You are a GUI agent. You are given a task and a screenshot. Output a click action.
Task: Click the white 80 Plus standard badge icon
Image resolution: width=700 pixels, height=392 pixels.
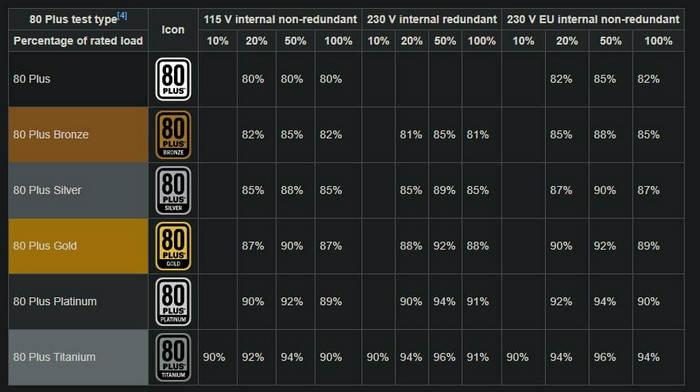tap(173, 79)
